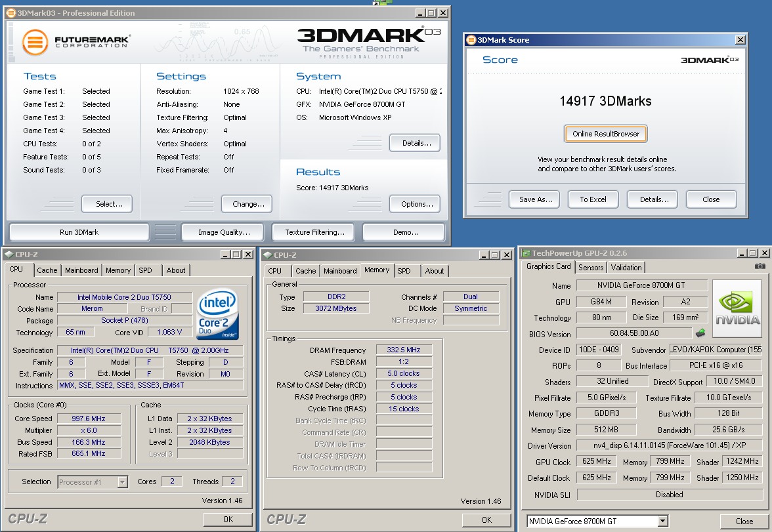This screenshot has height=532, width=772.
Task: Switch to CPU tab in the CPU-Z window showing the Memory tab
Action: (x=274, y=271)
